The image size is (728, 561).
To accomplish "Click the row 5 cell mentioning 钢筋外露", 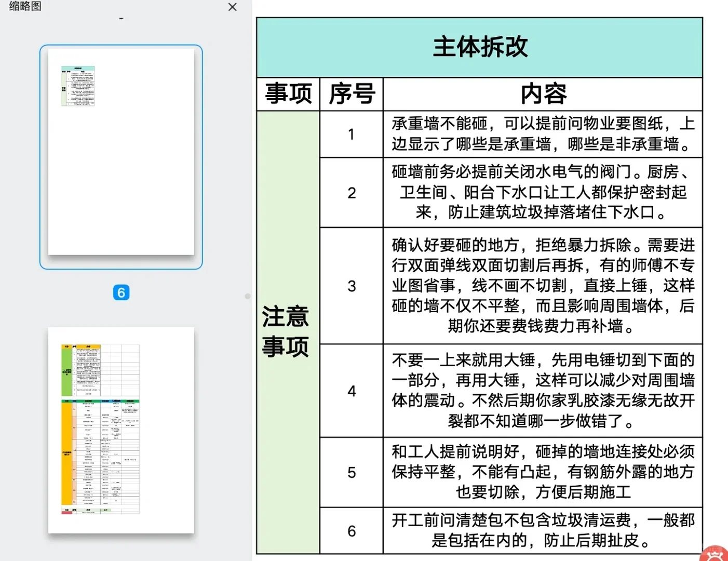I will [542, 472].
